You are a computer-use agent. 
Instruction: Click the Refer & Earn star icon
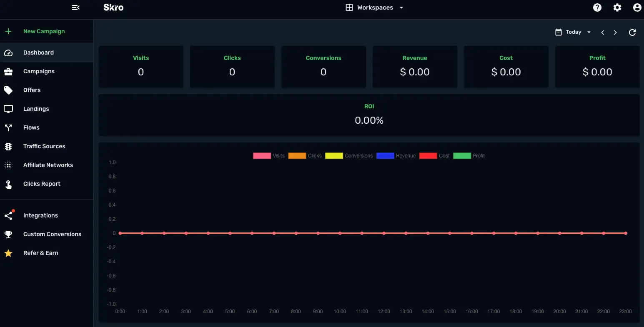(8, 253)
